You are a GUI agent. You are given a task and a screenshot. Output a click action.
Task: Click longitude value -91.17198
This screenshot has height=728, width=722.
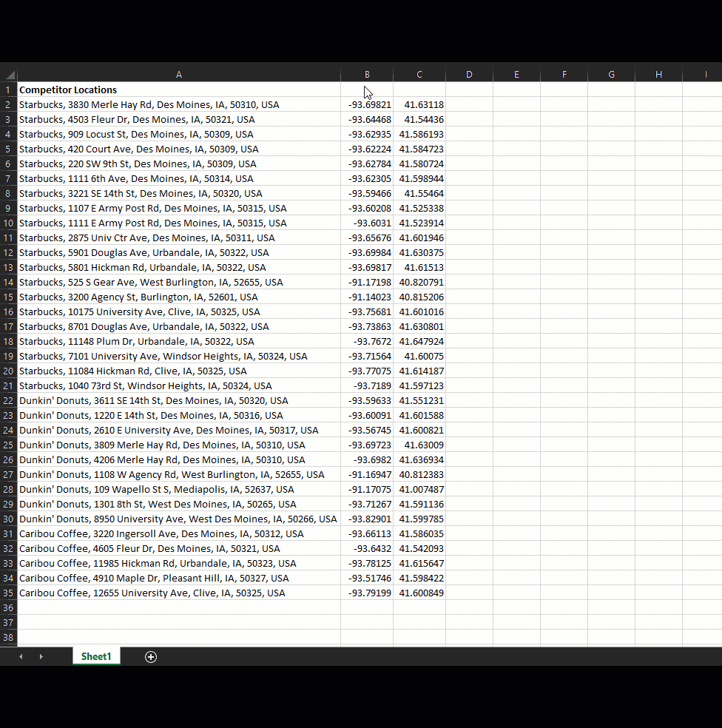pyautogui.click(x=367, y=283)
